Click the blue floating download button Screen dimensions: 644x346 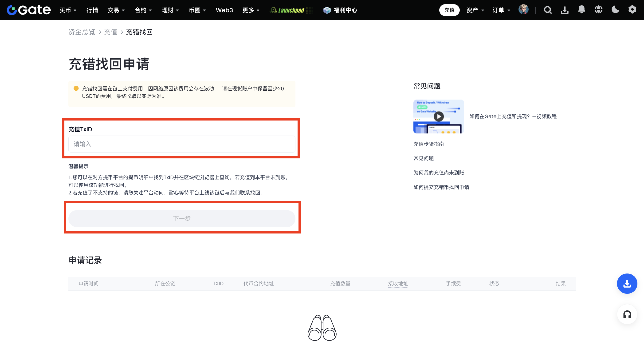tap(627, 283)
